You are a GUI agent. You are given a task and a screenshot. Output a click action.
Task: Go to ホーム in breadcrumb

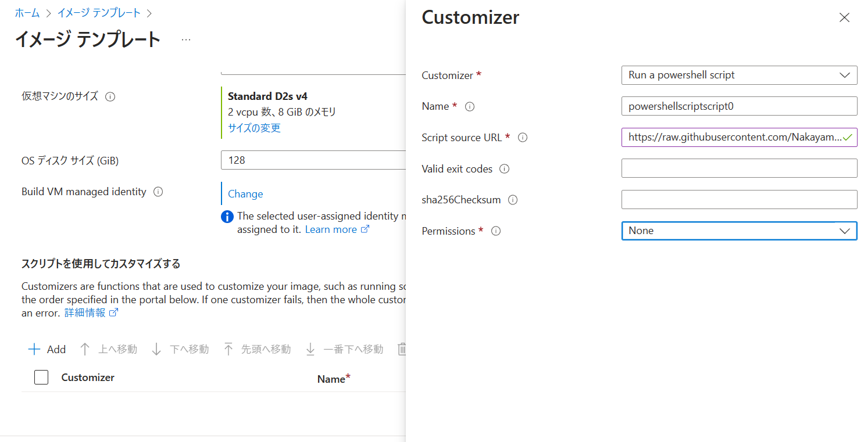coord(27,13)
